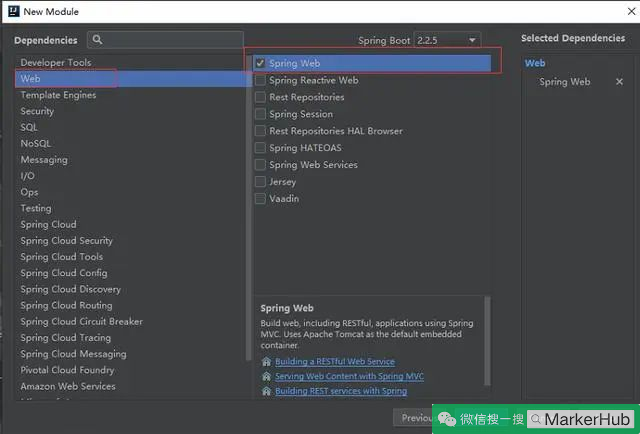640x434 pixels.
Task: Select the Spring Cloud Tracing category
Action: (131, 338)
